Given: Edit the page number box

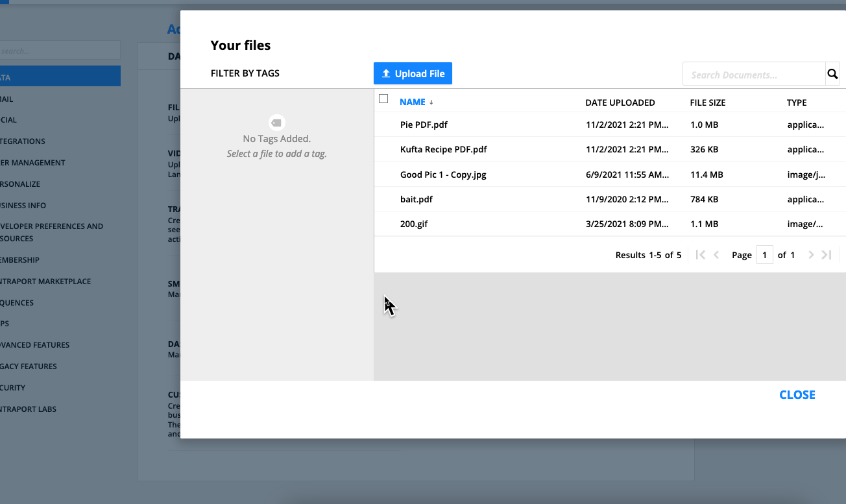Looking at the screenshot, I should [x=764, y=255].
